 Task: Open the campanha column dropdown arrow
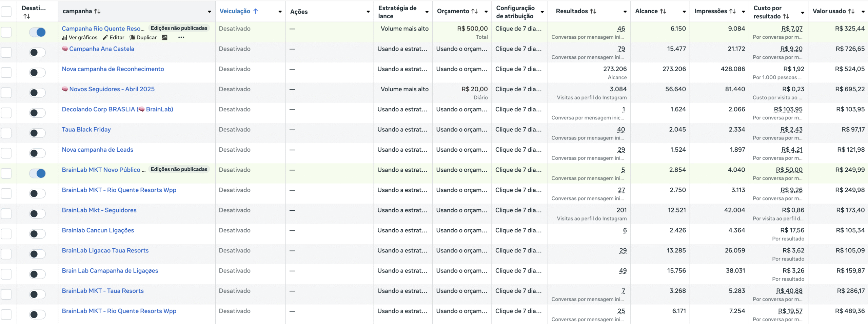click(210, 12)
